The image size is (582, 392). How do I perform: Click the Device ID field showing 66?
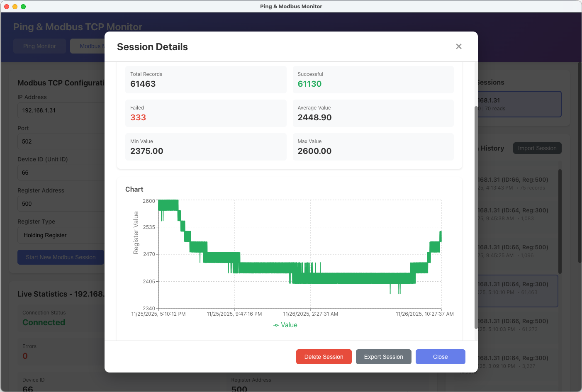tap(61, 173)
